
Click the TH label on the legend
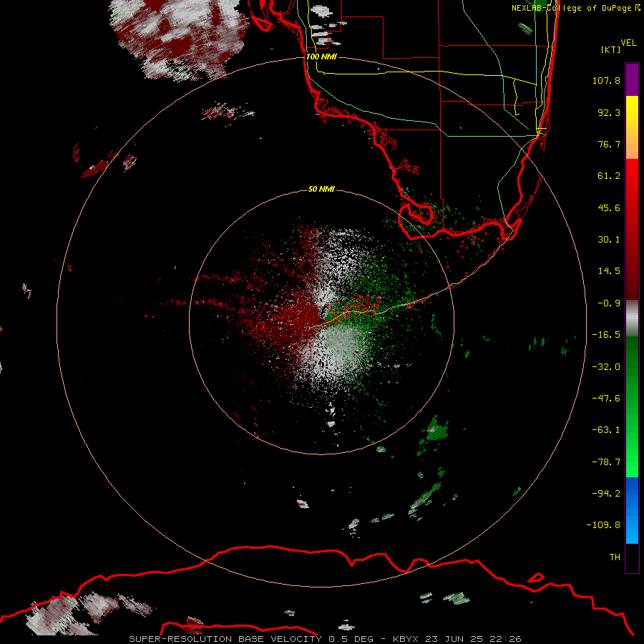click(x=615, y=557)
